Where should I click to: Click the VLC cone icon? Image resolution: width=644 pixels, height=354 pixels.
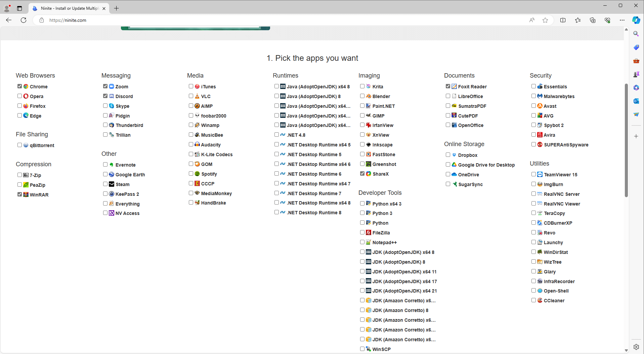click(197, 96)
